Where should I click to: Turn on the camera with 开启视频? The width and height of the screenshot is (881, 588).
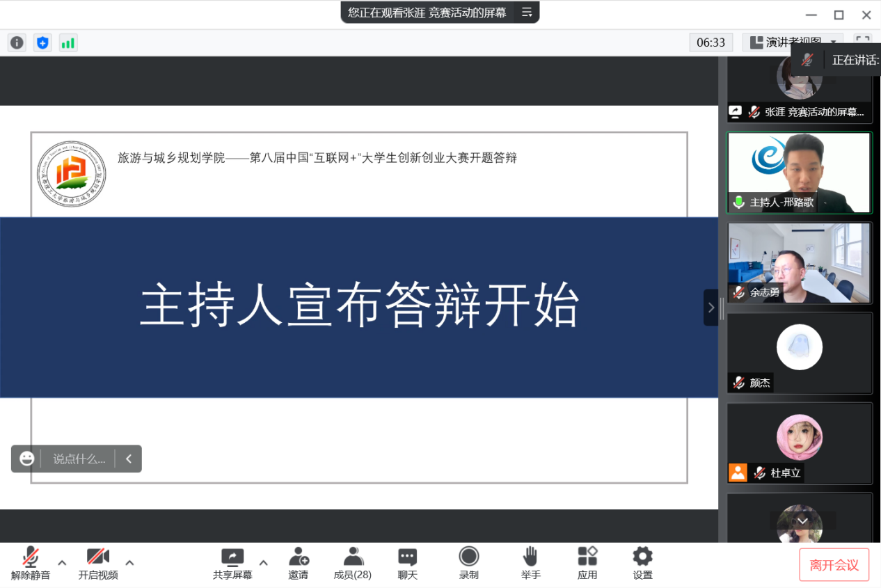[x=98, y=564]
